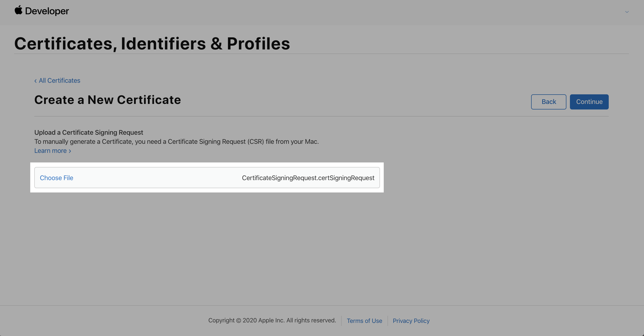This screenshot has width=644, height=336.
Task: Click the Apple logo icon
Action: 18,10
